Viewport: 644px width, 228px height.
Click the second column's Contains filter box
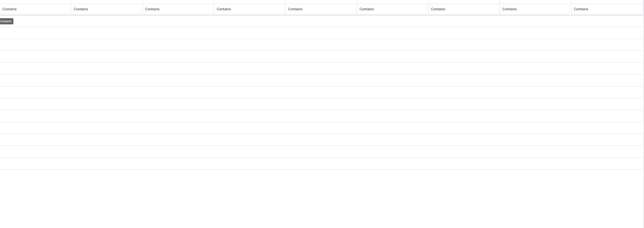[107, 9]
